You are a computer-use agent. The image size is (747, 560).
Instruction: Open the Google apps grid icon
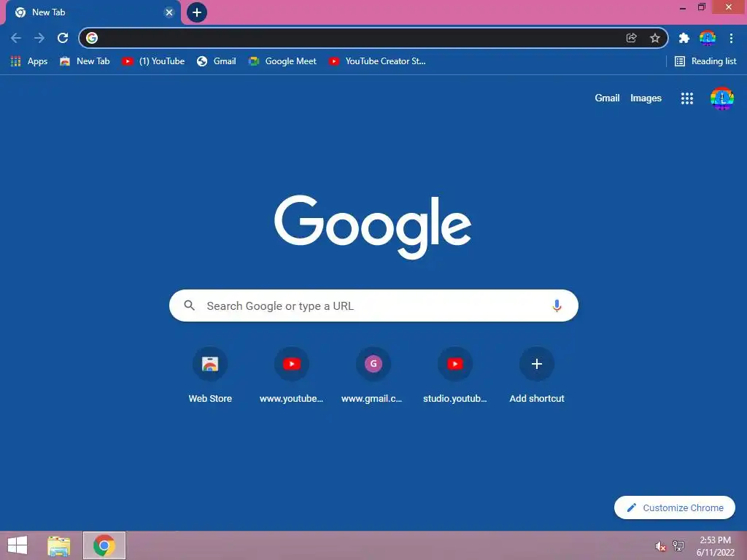point(687,98)
